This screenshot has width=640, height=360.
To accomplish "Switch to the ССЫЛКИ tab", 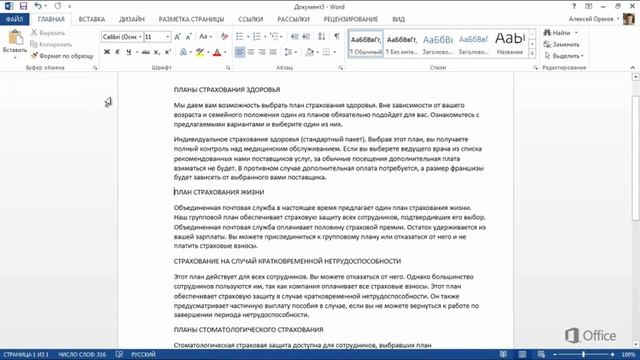I will (x=251, y=19).
